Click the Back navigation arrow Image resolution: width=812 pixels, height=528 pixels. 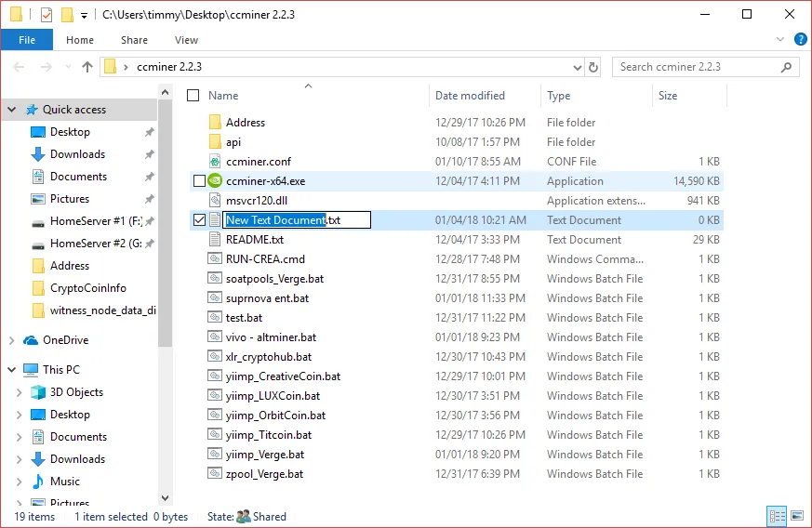pos(19,67)
